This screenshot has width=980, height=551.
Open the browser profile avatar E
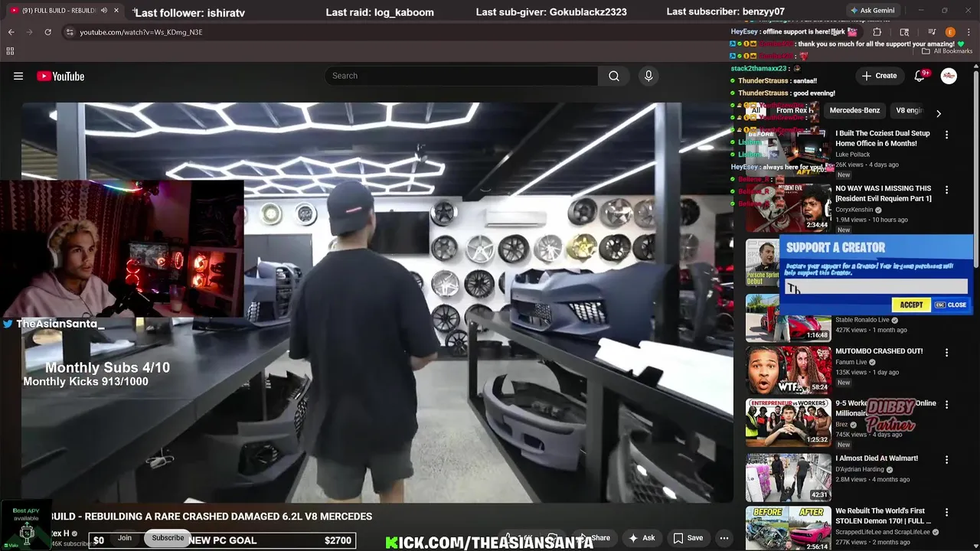pos(950,32)
